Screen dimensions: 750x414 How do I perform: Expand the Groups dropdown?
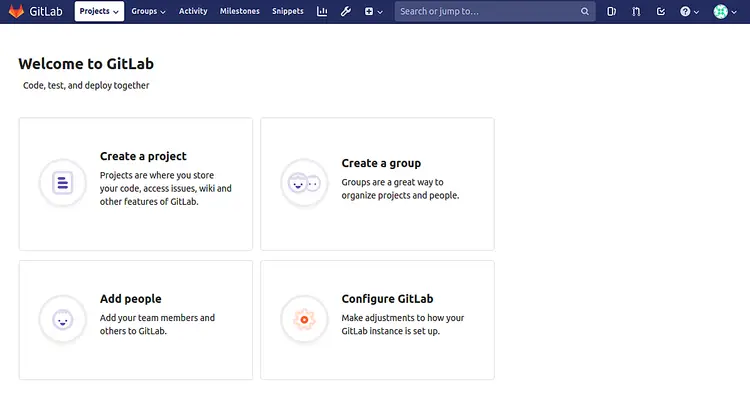pos(149,12)
